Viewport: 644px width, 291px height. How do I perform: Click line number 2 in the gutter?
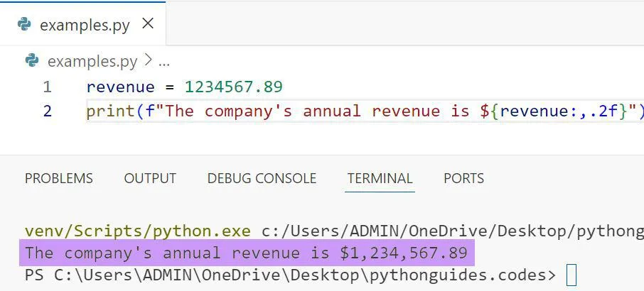pos(47,111)
